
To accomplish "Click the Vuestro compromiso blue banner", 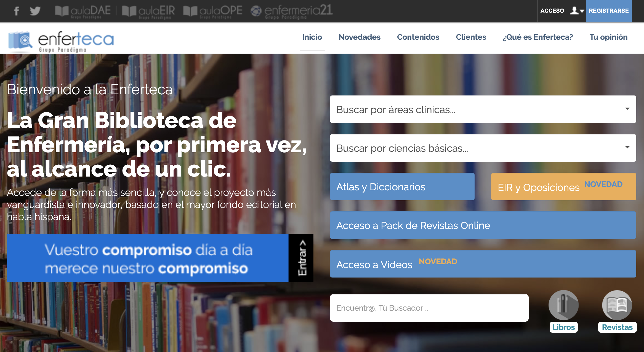I will click(148, 258).
